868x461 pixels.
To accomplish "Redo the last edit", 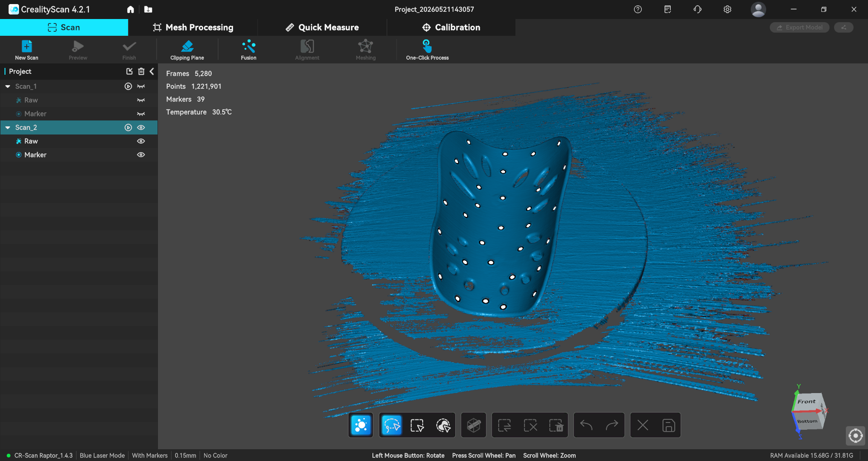I will (612, 425).
